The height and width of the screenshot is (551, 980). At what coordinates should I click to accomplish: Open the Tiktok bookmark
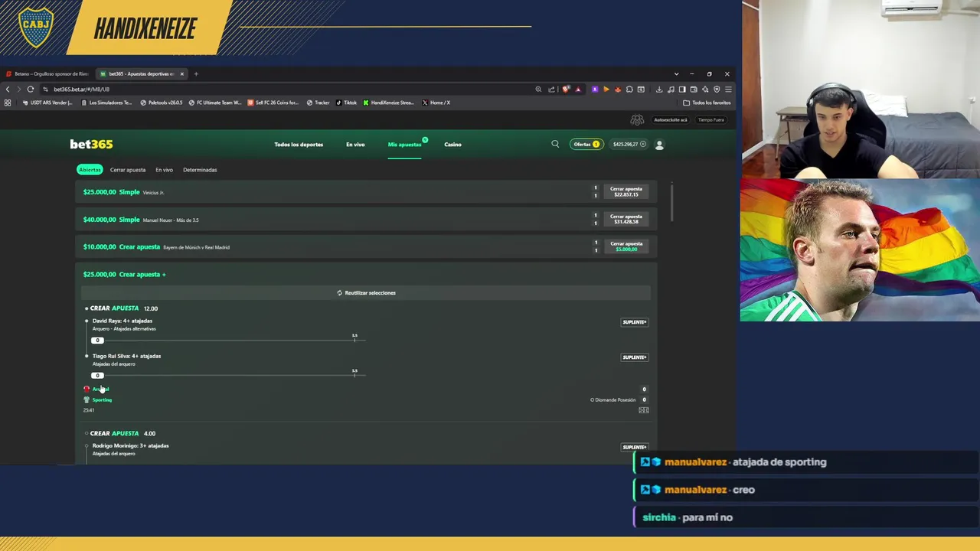point(346,103)
